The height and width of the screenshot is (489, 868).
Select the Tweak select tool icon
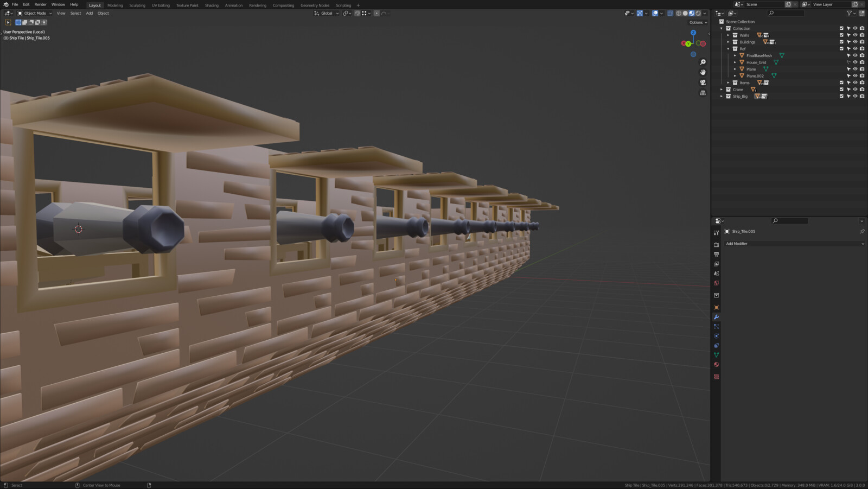pos(8,22)
